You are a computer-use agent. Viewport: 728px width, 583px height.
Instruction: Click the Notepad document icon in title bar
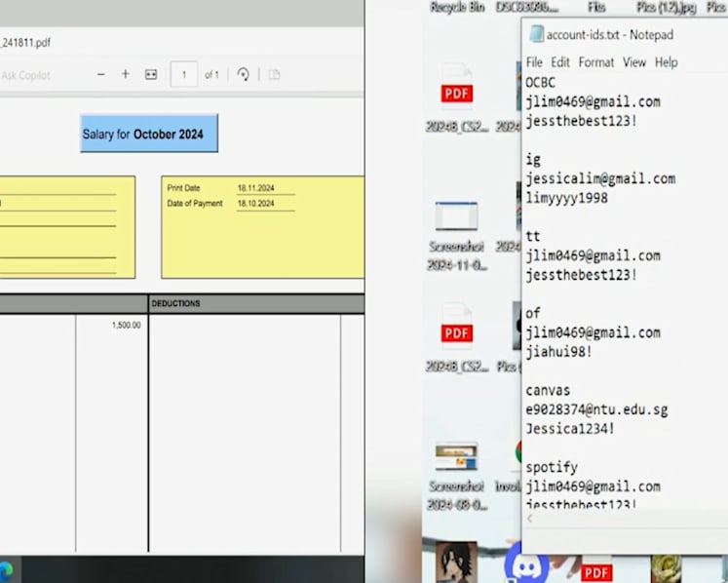[536, 34]
